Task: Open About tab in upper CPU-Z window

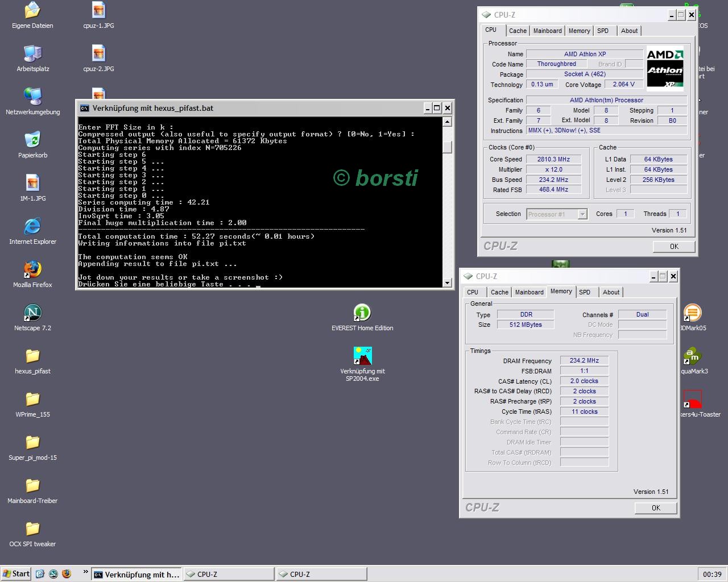Action: [x=629, y=31]
